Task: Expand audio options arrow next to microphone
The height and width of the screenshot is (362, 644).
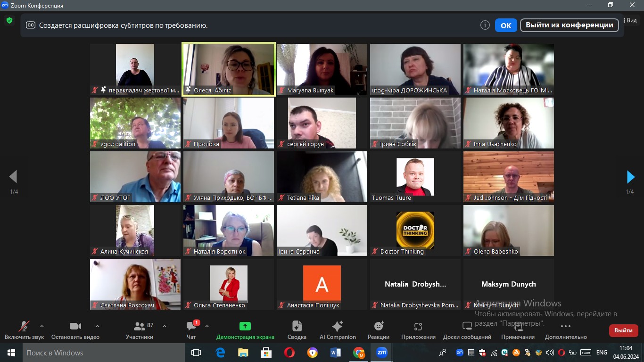Action: 42,326
